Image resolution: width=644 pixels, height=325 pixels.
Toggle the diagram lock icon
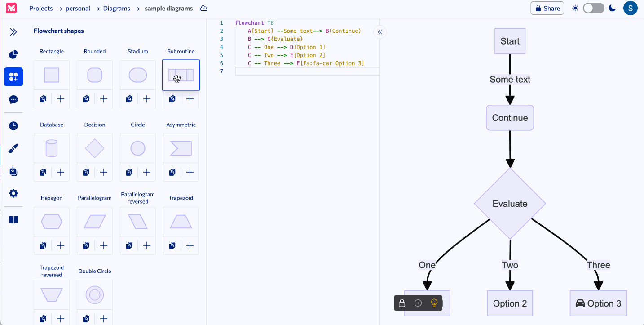point(402,303)
